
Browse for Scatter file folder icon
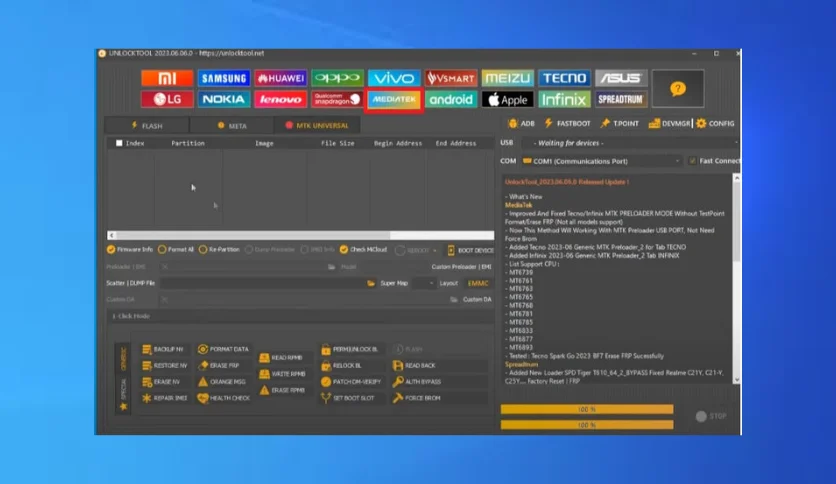tap(371, 283)
